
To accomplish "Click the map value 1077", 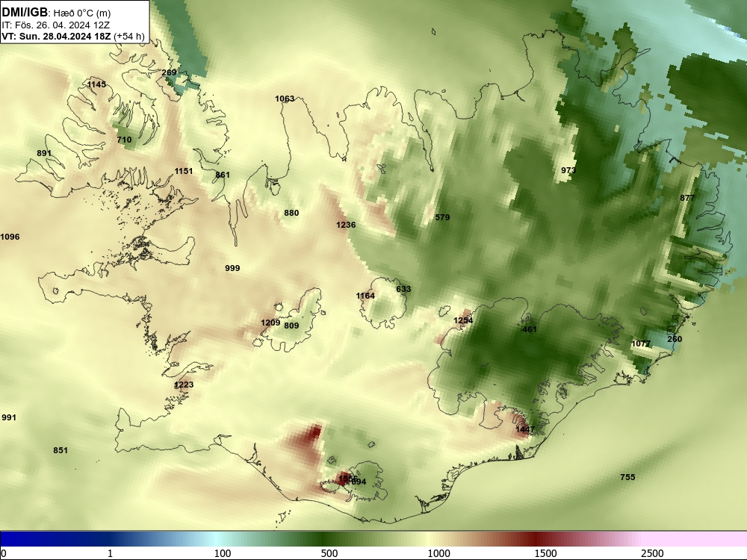I will 641,343.
